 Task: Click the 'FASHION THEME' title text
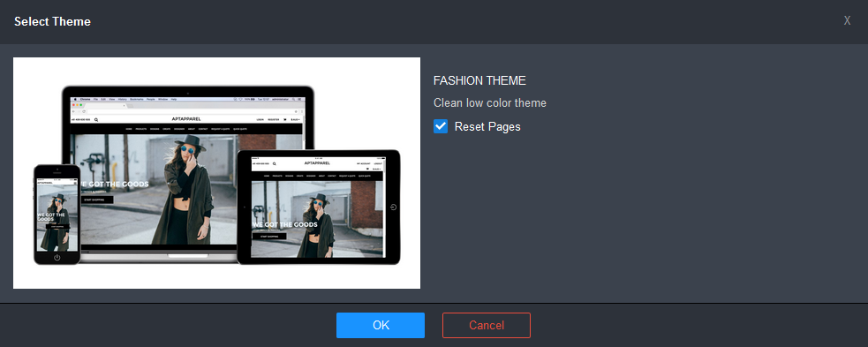tap(479, 81)
